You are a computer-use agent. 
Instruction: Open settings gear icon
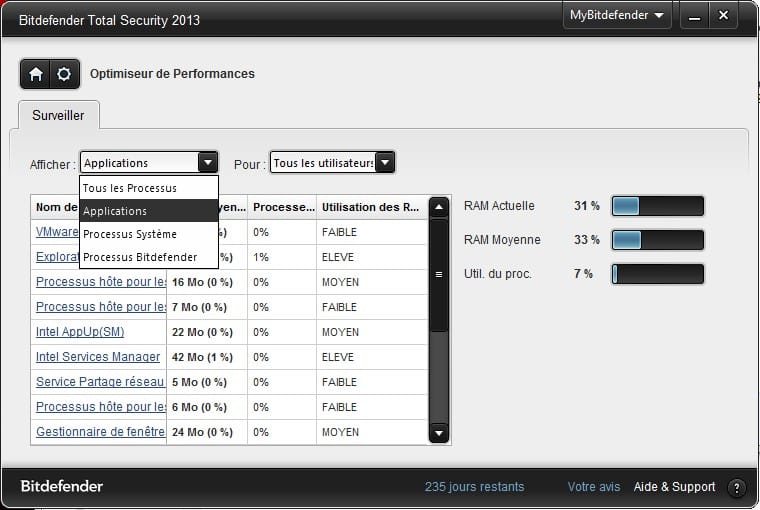[x=64, y=74]
